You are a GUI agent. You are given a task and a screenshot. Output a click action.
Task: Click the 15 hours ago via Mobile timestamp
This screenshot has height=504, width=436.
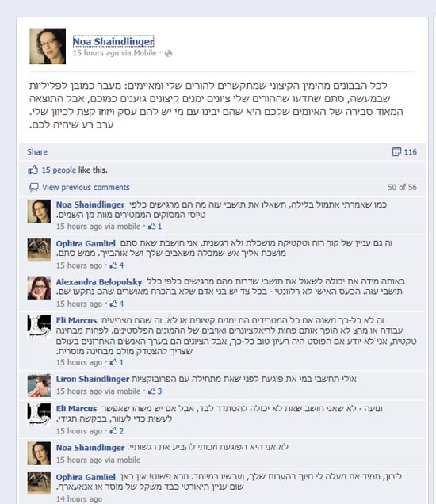pos(114,53)
